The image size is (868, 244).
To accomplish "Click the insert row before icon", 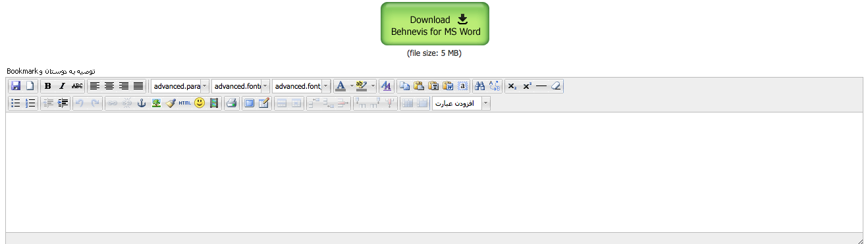I will pos(314,103).
